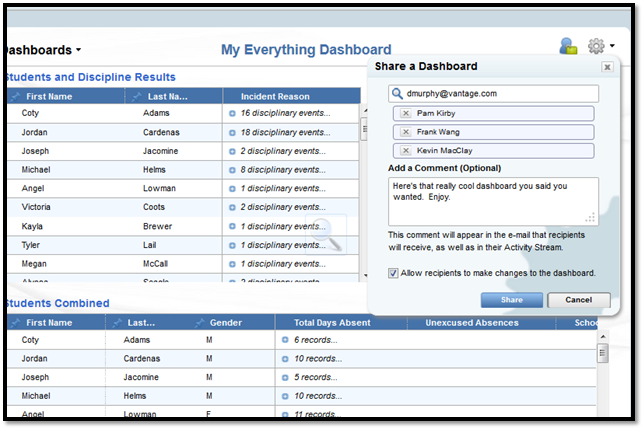This screenshot has height=430, width=644.
Task: Click Students Combined scrollbar up arrow
Action: point(603,337)
